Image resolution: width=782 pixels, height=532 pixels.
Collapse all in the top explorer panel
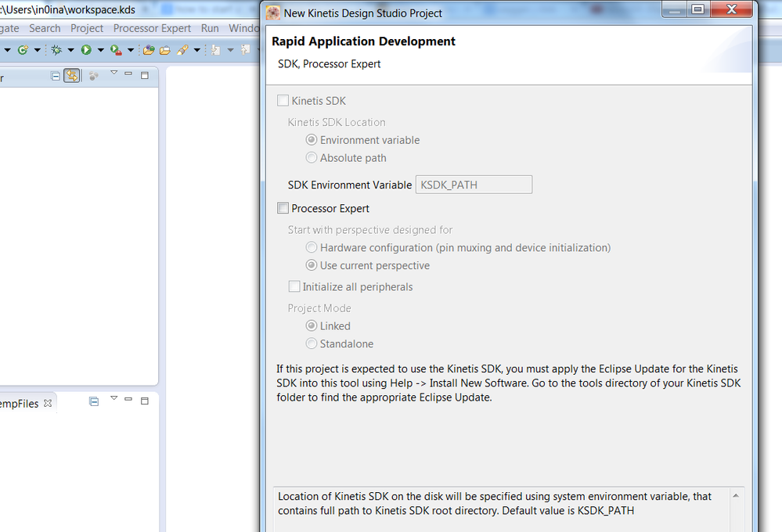pos(56,77)
